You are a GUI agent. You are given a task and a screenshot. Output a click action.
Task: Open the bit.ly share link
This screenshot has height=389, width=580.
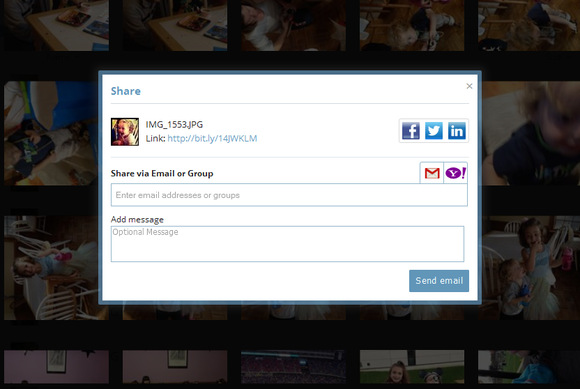[212, 138]
